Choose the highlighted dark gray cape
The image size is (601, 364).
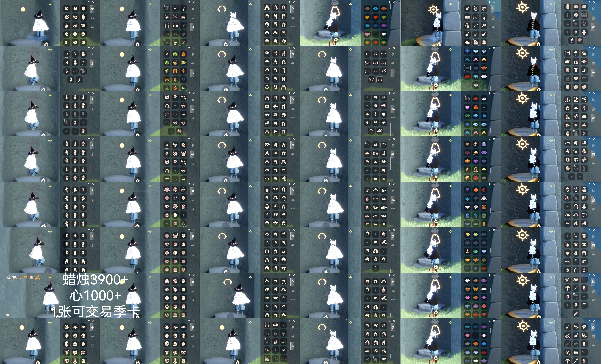[x=467, y=68]
